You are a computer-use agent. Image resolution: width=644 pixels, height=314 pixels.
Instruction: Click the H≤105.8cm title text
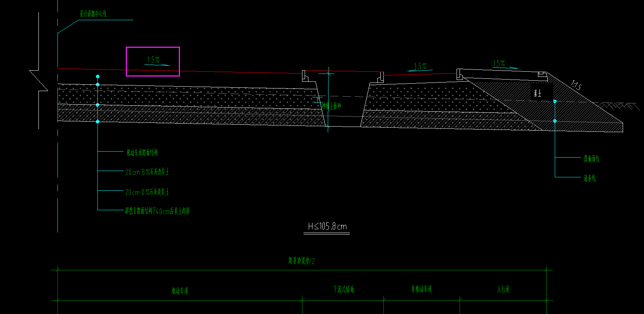[327, 226]
